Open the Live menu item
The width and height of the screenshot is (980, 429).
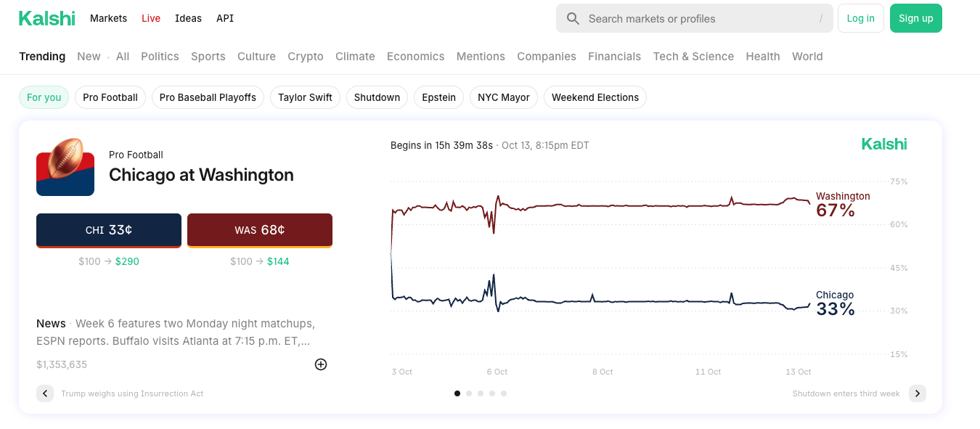click(x=151, y=18)
